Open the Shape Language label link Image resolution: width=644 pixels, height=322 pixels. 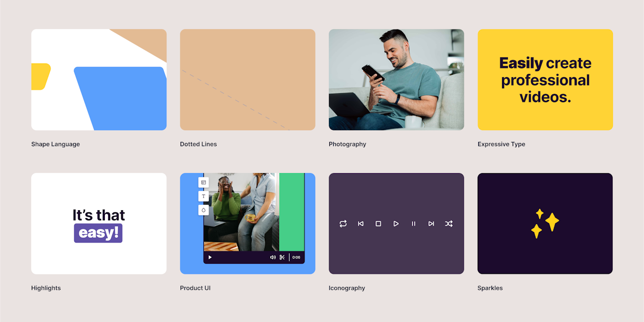(x=56, y=144)
